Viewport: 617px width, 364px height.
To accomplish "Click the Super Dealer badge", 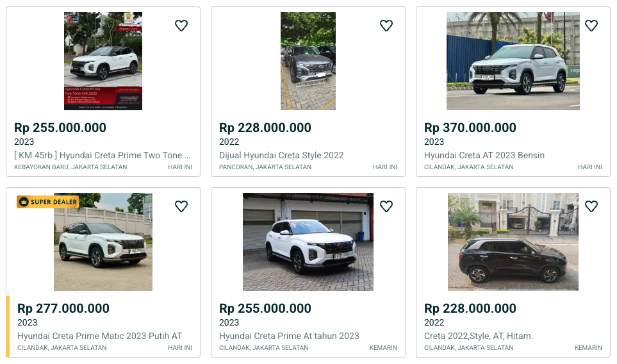I will click(x=48, y=202).
